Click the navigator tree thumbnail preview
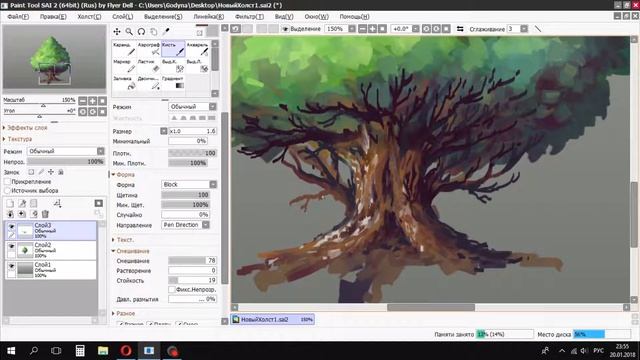 (54, 57)
